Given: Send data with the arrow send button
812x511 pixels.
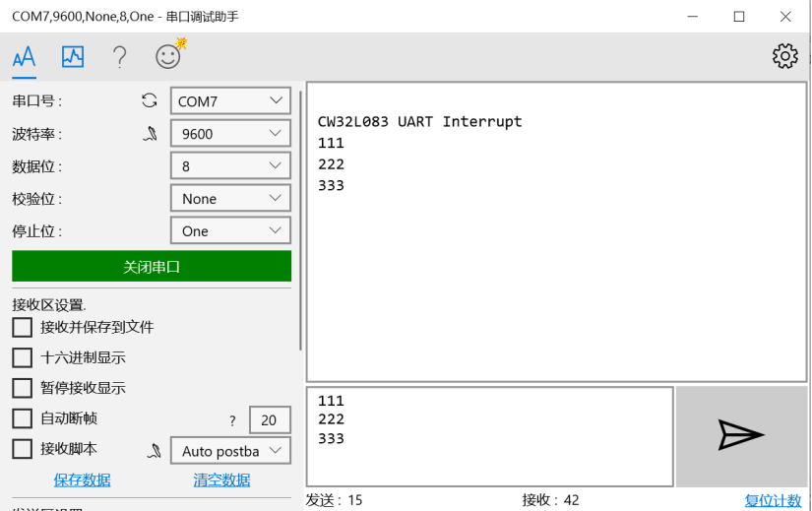Looking at the screenshot, I should point(740,435).
